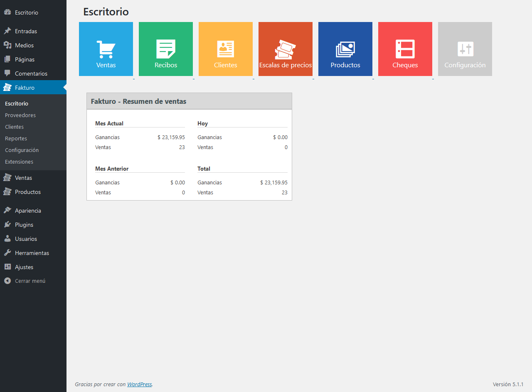Select Escritorio under Fakturo submenu
532x392 pixels.
pos(17,103)
